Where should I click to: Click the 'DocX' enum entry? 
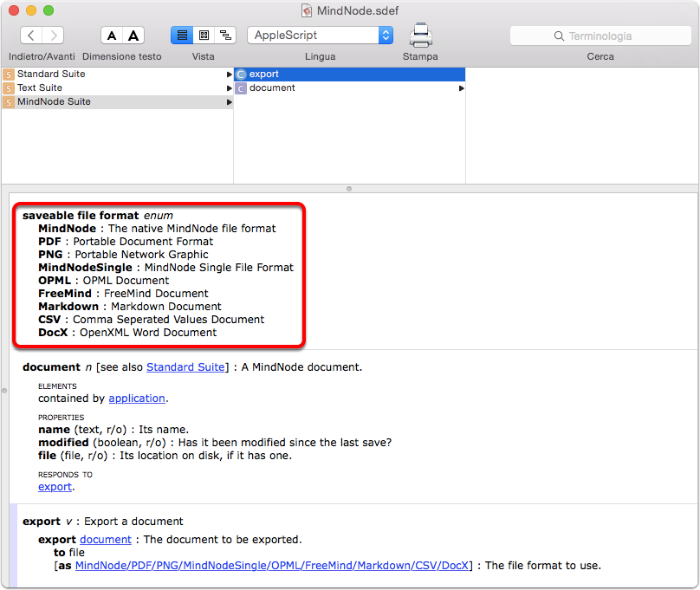click(53, 332)
